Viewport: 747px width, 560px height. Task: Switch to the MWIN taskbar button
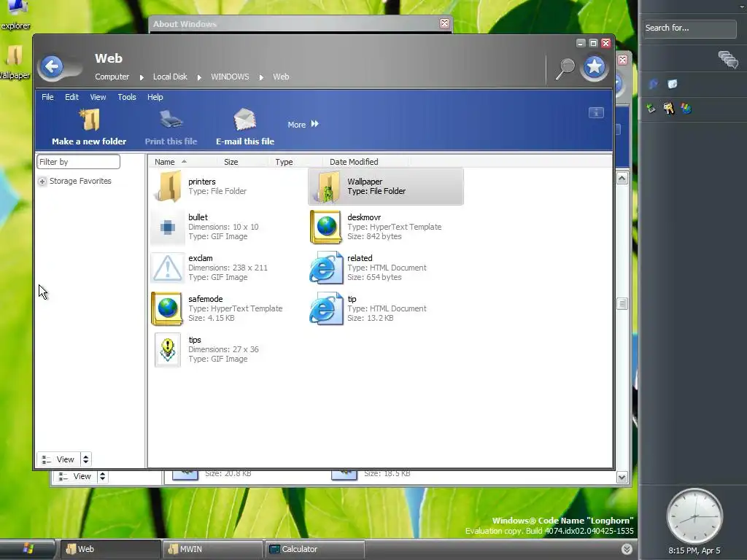point(212,549)
